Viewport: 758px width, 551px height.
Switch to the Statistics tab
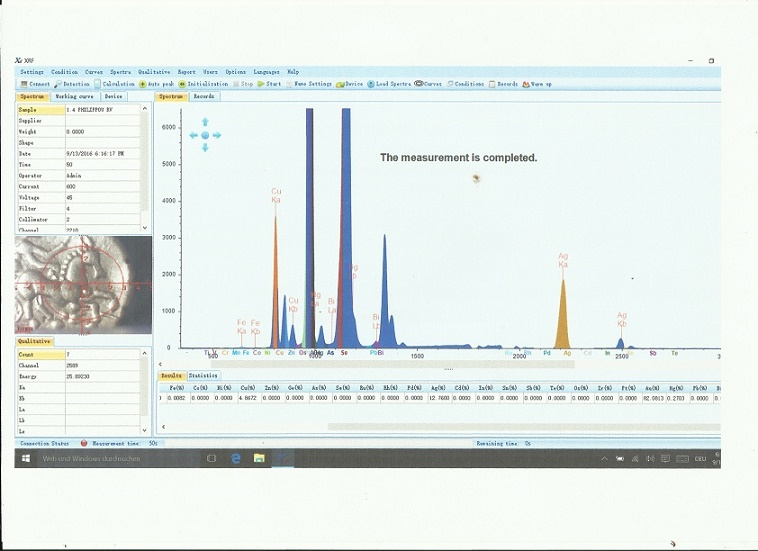[x=203, y=375]
